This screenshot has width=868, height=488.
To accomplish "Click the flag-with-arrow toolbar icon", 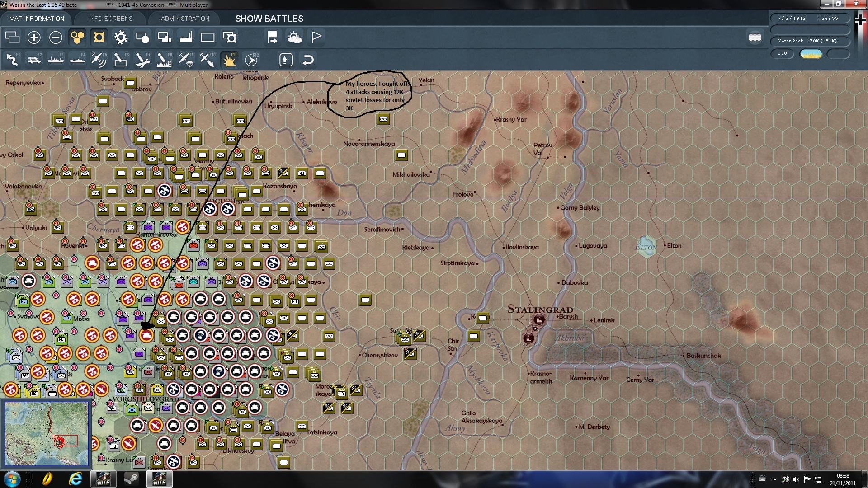I will [273, 38].
